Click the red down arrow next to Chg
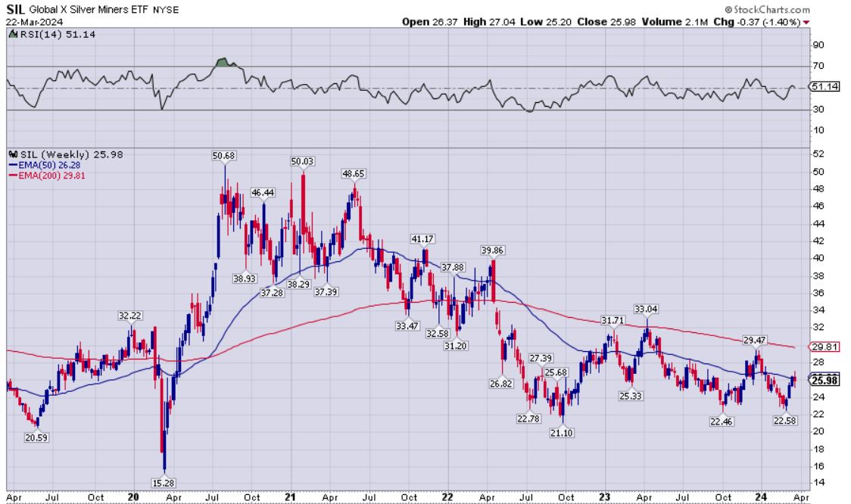This screenshot has height=504, width=851. click(x=806, y=22)
